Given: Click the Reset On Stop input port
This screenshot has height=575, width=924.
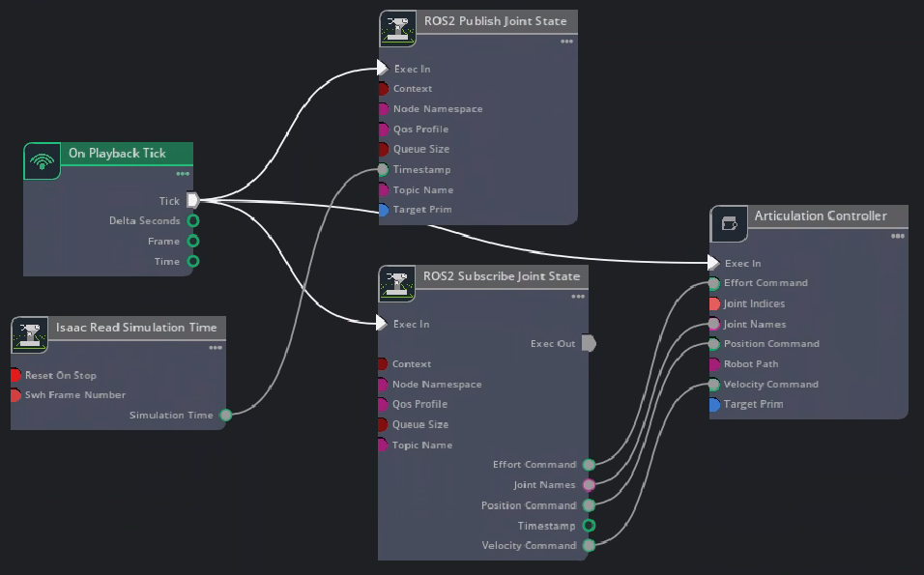Looking at the screenshot, I should point(15,375).
